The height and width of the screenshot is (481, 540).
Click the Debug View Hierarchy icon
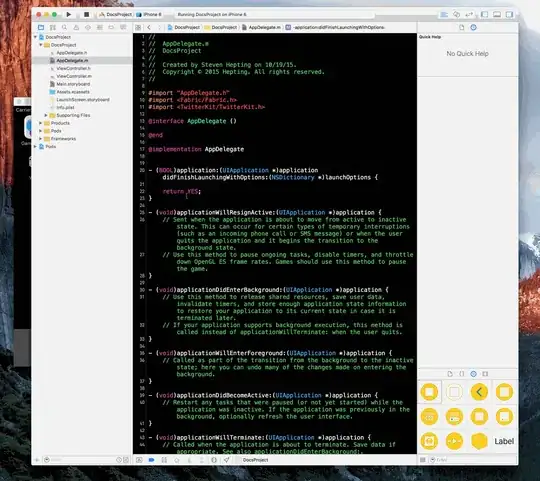pos(214,460)
